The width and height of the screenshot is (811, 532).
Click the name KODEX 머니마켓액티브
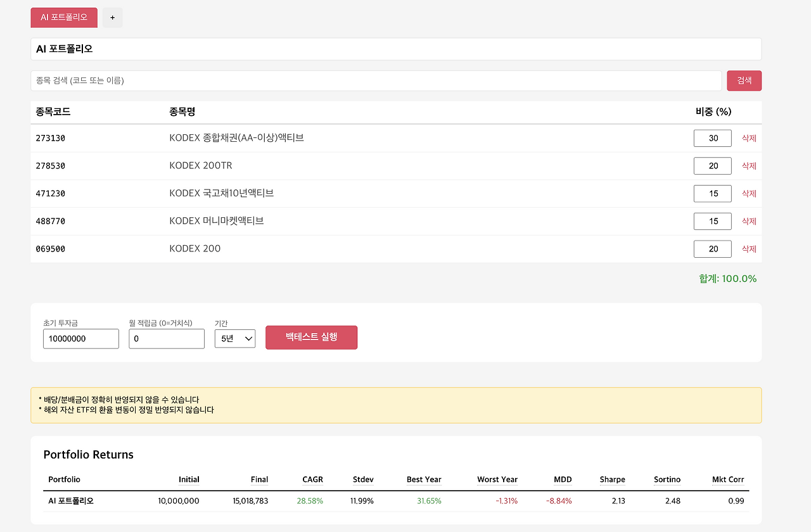[x=217, y=221]
